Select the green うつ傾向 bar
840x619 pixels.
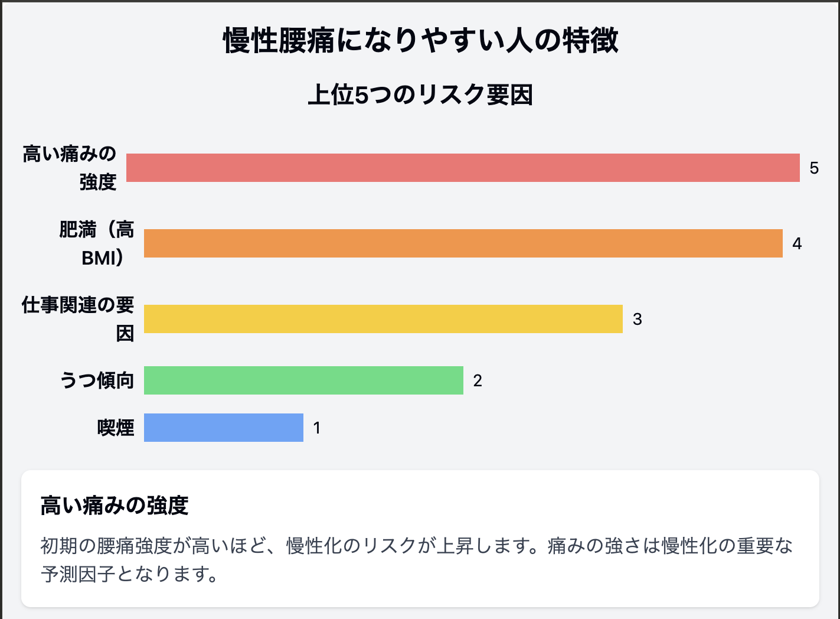click(303, 380)
